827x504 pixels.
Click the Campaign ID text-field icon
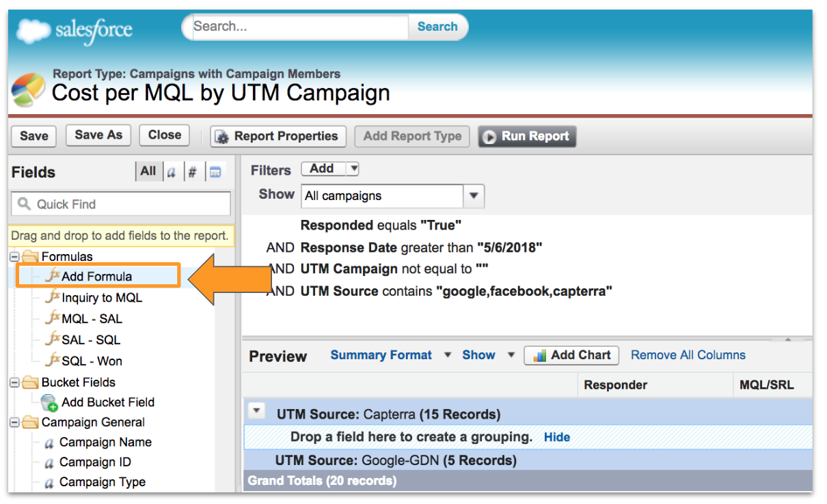tap(49, 463)
